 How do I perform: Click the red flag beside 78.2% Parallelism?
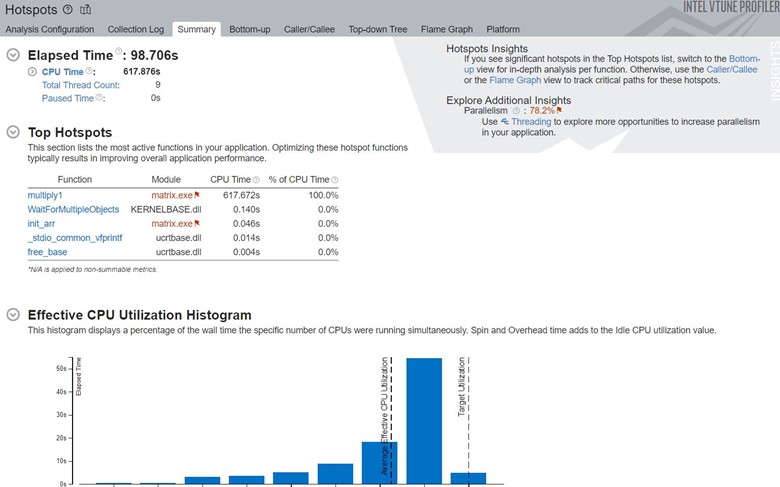pos(559,110)
